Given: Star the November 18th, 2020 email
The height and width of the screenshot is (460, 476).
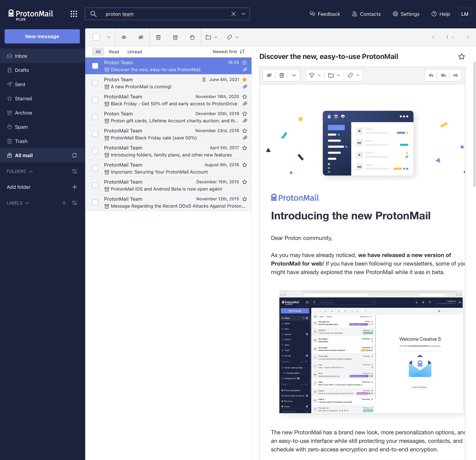Looking at the screenshot, I should [245, 96].
